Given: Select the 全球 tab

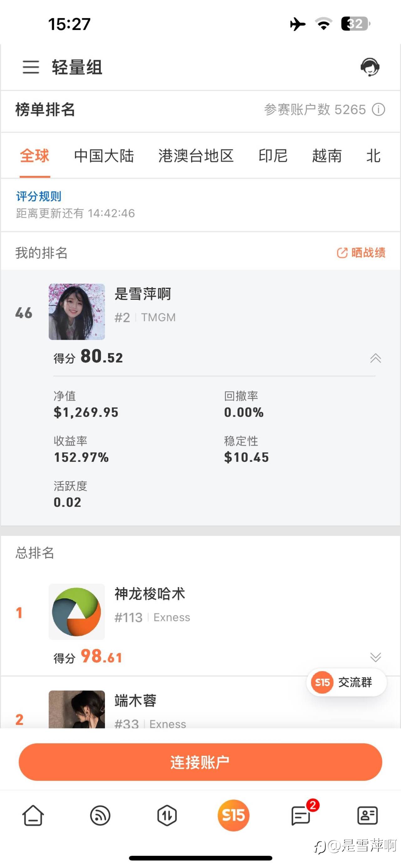Looking at the screenshot, I should 35,156.
